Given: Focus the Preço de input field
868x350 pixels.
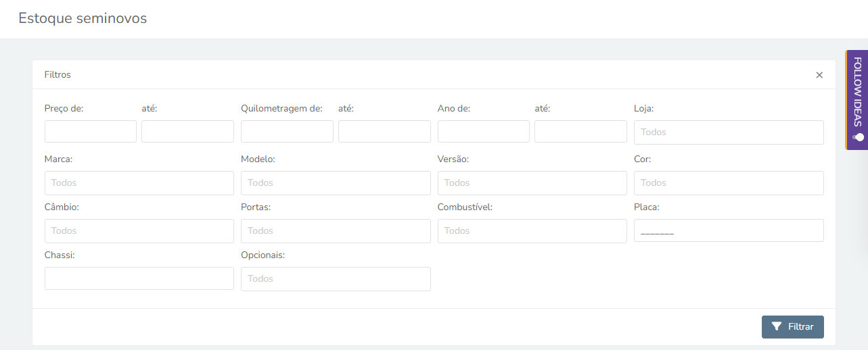Looking at the screenshot, I should pos(91,131).
